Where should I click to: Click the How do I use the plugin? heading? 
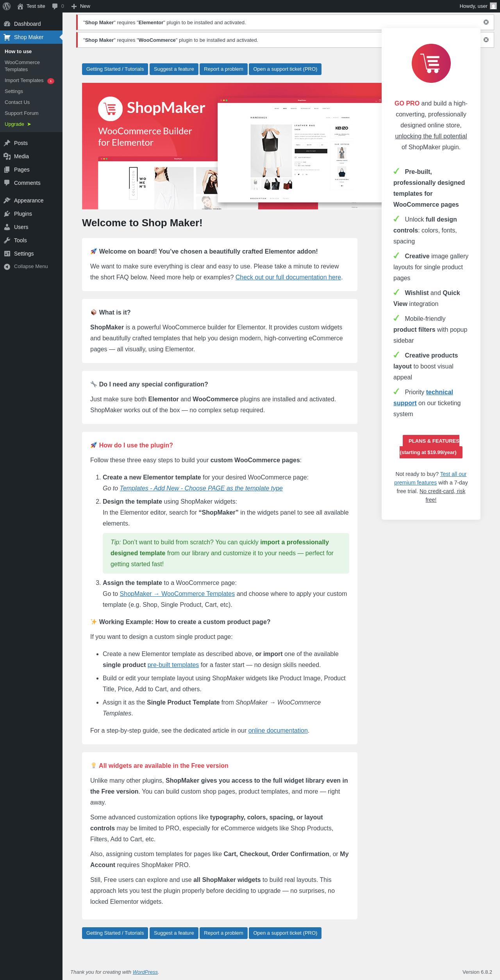[136, 445]
